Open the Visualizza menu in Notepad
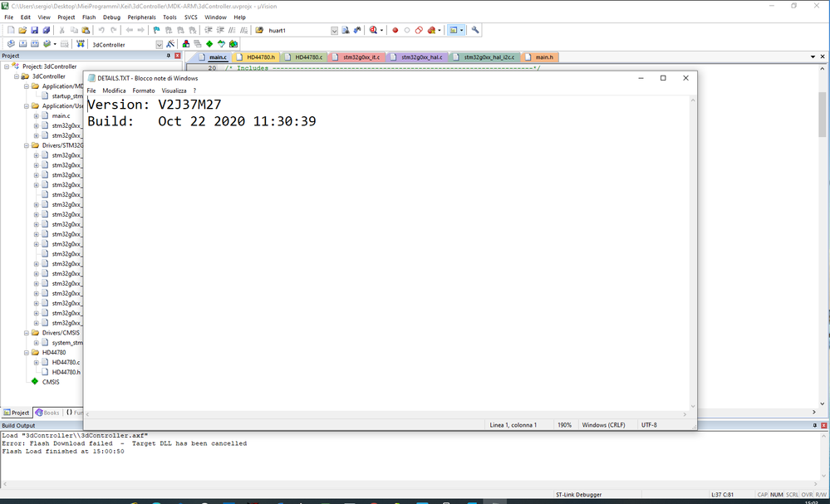This screenshot has height=504, width=830. click(174, 91)
